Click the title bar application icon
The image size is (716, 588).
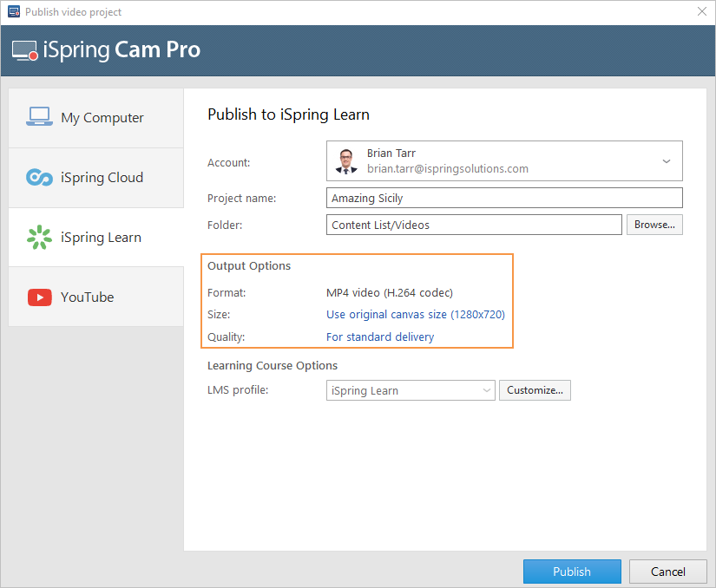pyautogui.click(x=13, y=12)
